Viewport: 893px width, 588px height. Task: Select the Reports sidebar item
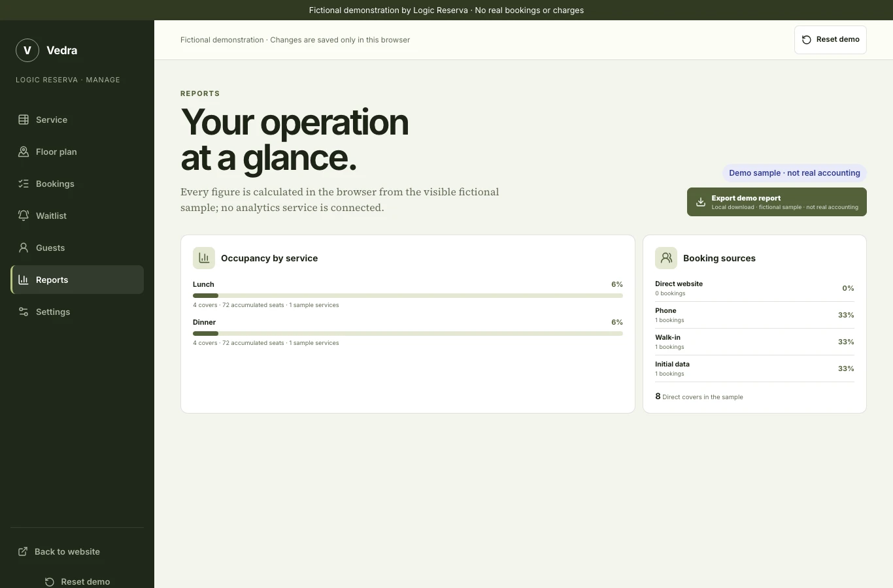(x=77, y=280)
